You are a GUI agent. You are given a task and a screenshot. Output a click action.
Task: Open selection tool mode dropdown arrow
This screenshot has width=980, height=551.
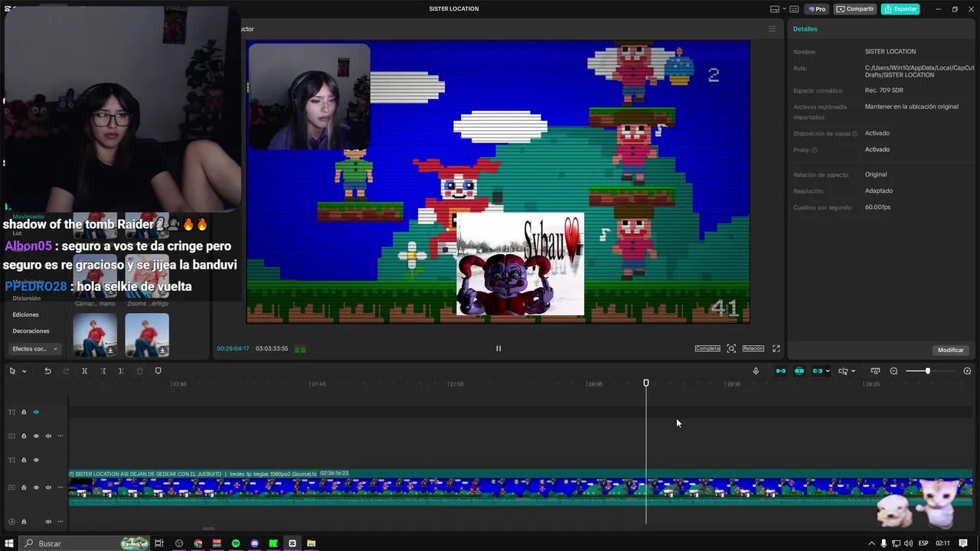[24, 371]
